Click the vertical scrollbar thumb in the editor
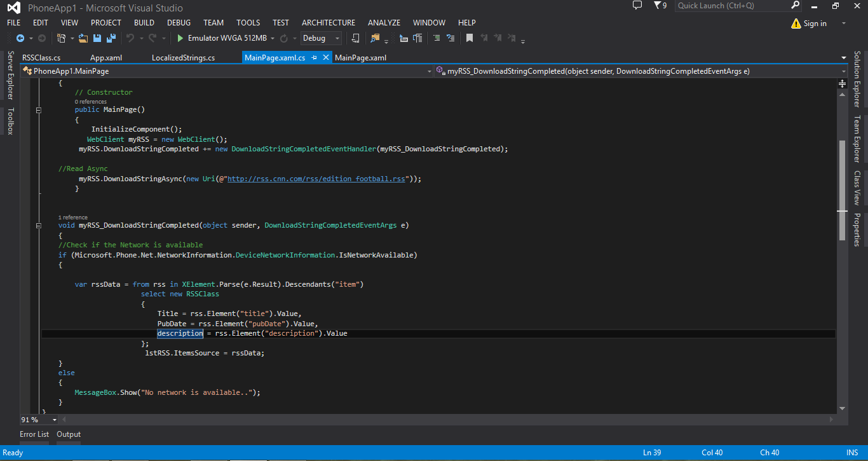 (x=842, y=190)
